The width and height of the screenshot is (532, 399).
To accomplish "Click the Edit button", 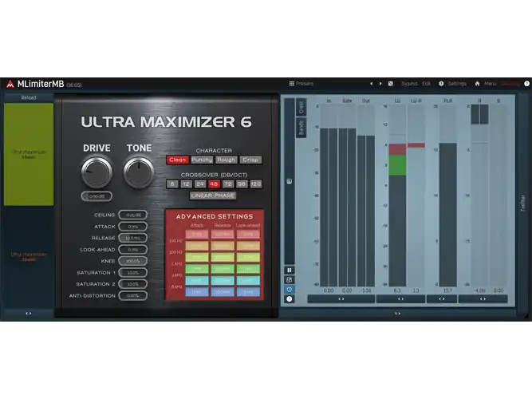I will click(x=426, y=84).
